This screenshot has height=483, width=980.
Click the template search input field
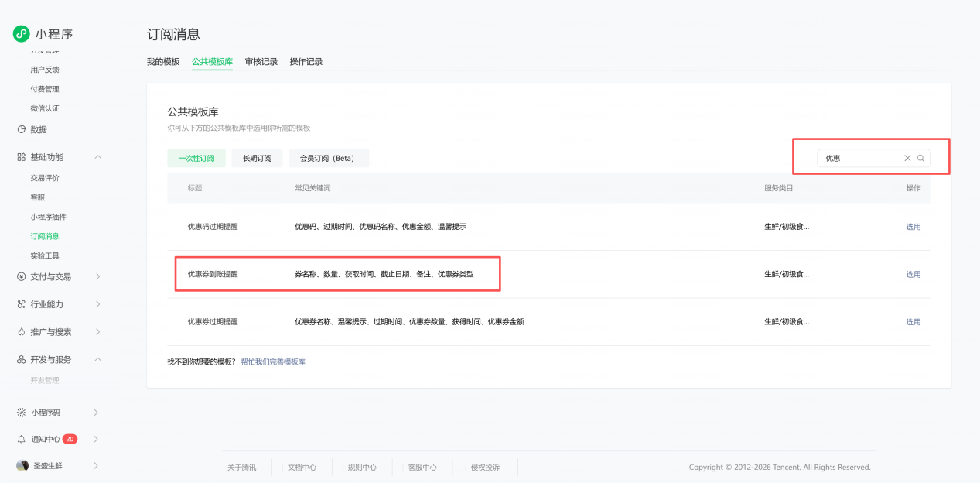click(860, 158)
